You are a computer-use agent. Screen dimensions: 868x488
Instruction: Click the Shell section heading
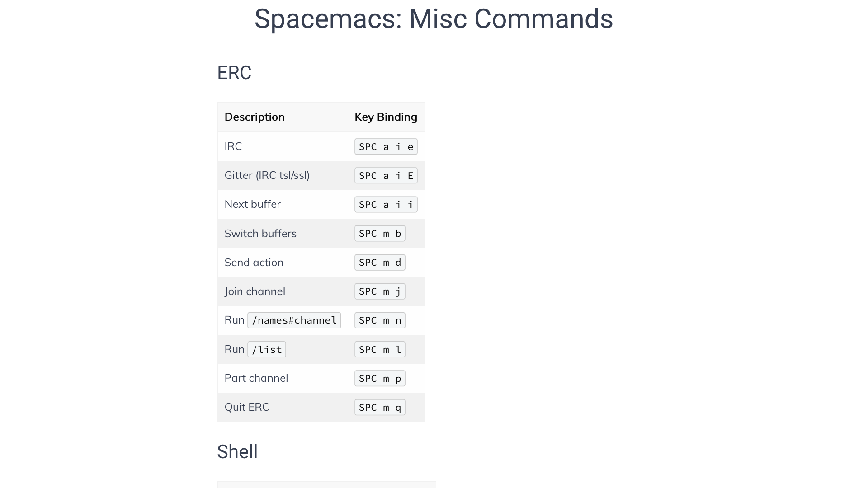click(237, 452)
